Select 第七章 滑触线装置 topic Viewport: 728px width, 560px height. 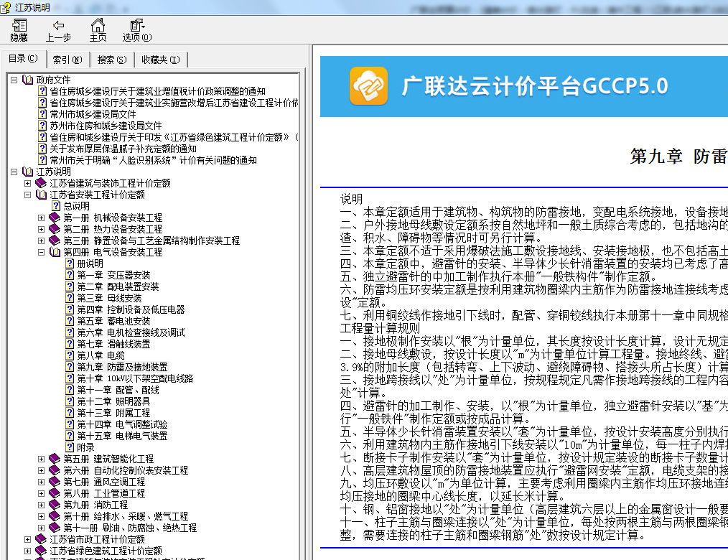tap(113, 344)
